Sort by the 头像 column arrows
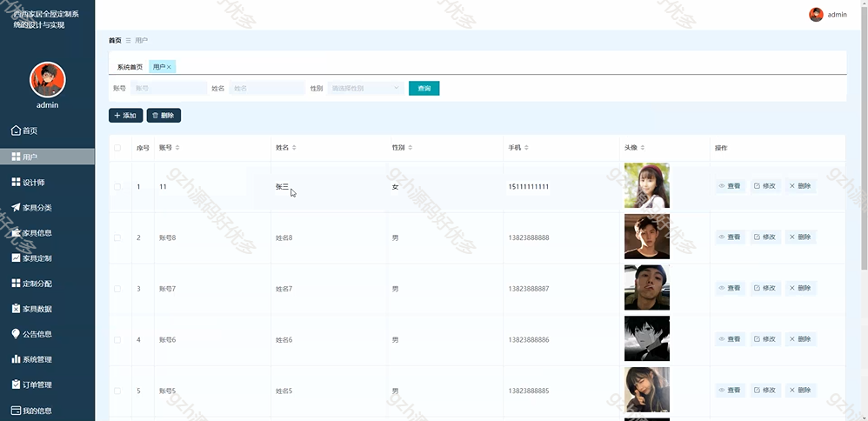This screenshot has height=421, width=868. 643,148
